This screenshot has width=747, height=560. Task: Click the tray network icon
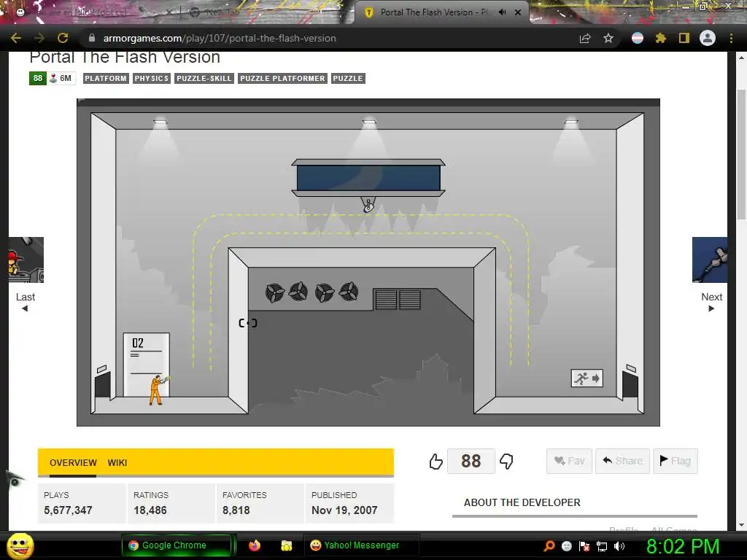tap(602, 546)
